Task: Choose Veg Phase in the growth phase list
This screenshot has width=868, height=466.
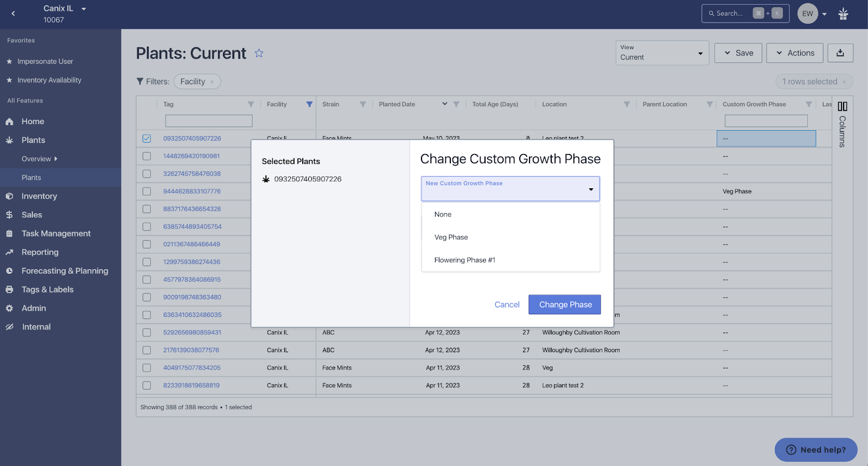Action: coord(510,237)
